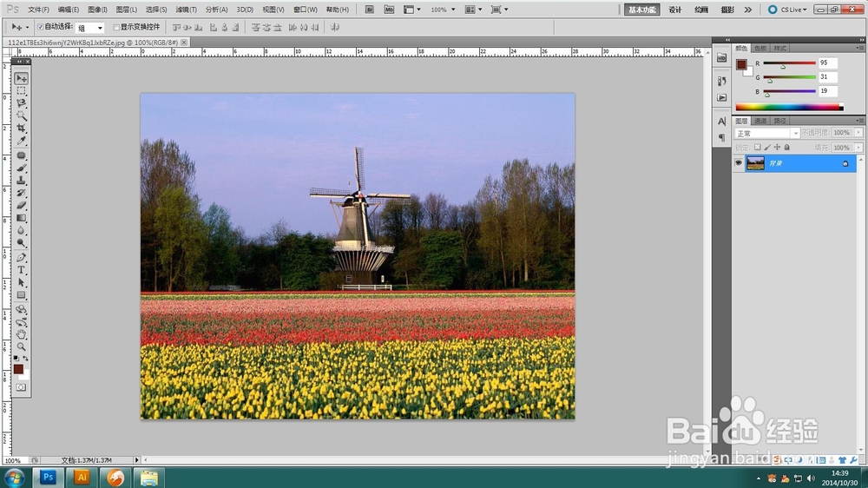
Task: Open the arrange documents dropdown
Action: click(x=473, y=10)
